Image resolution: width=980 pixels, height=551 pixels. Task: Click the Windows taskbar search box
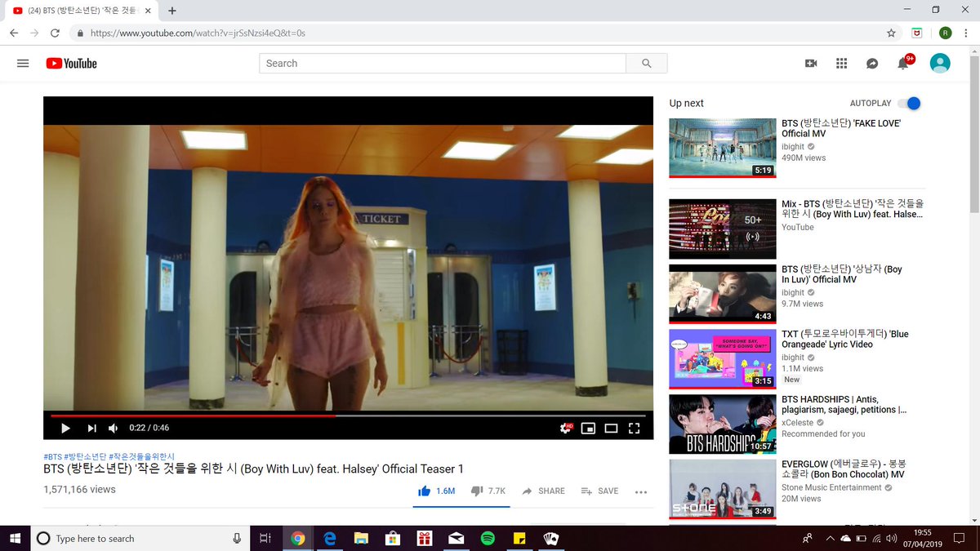pyautogui.click(x=140, y=538)
